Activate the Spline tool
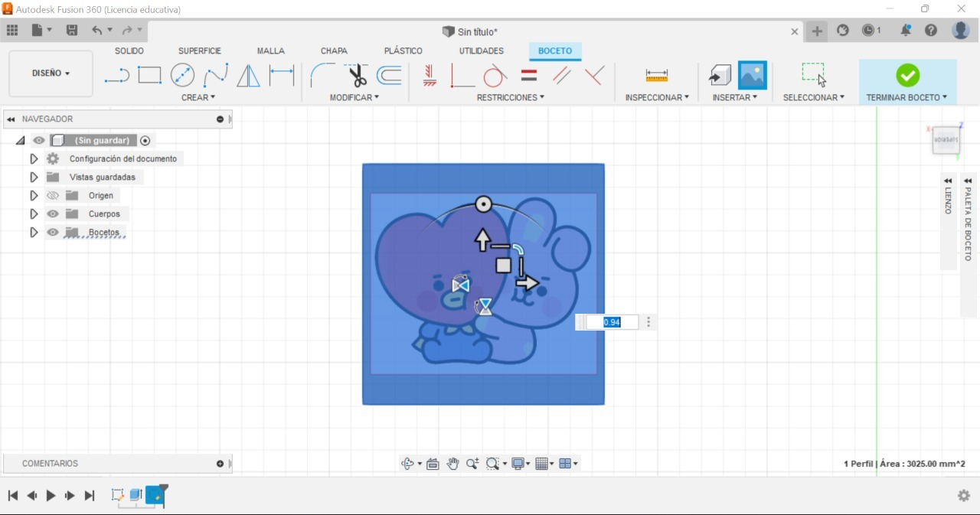This screenshot has width=980, height=515. (x=215, y=75)
